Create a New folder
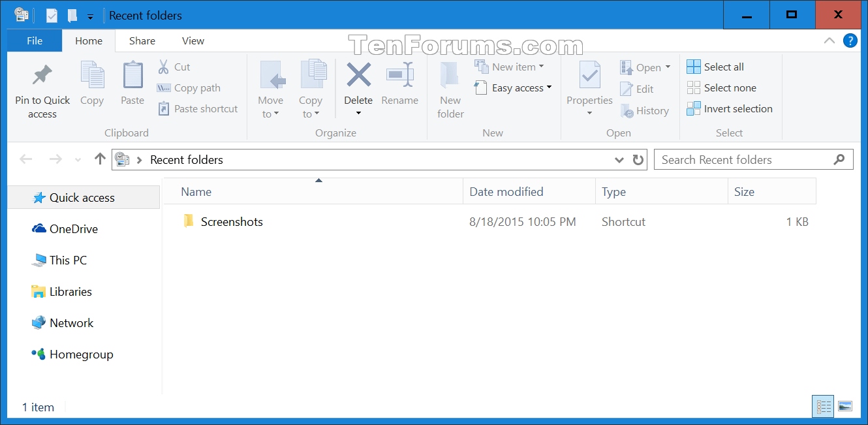Screen dimensions: 868x425 point(450,88)
